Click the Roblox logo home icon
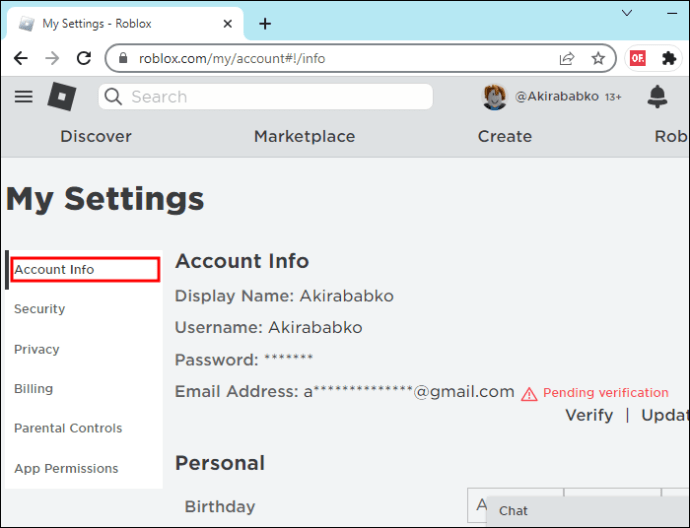690x528 pixels. (x=62, y=96)
